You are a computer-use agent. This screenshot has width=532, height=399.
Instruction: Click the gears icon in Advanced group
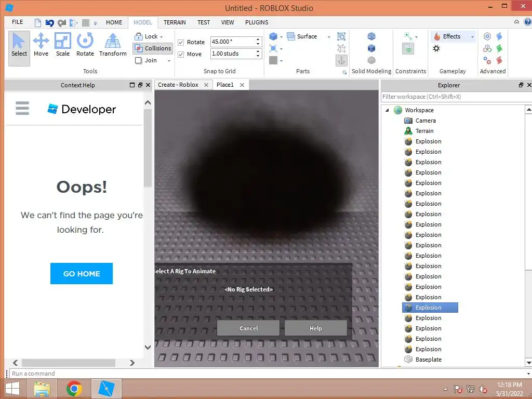pyautogui.click(x=487, y=60)
